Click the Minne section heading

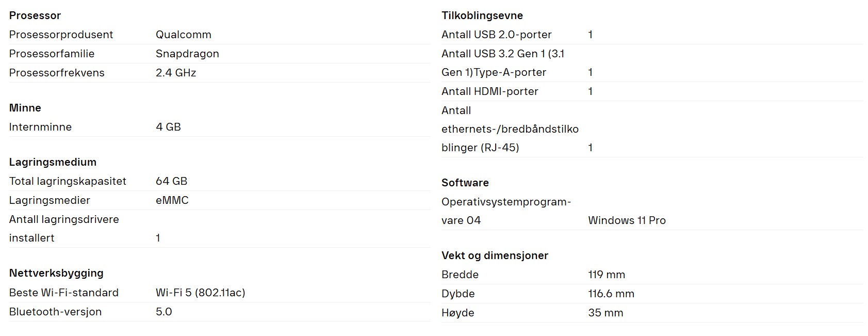click(25, 108)
